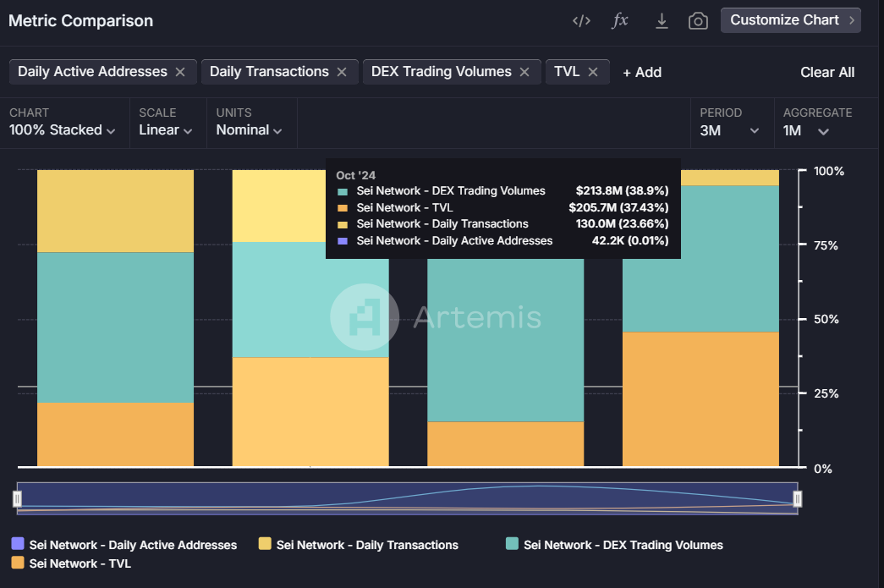Open the Scale dropdown set to Linear

click(x=165, y=130)
